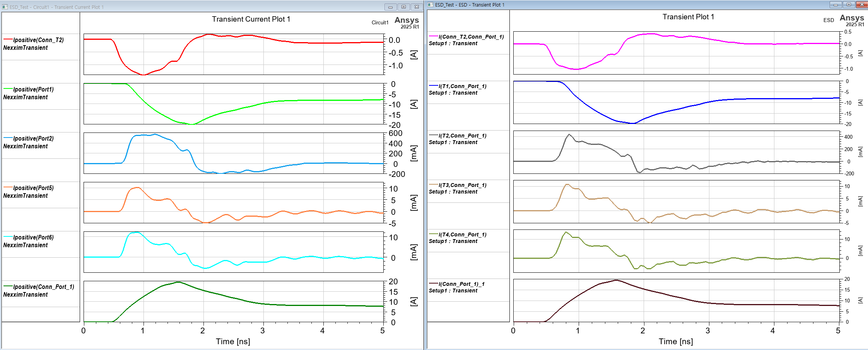The image size is (868, 350).
Task: Maximize the Circuit1 Transient Current Plot window
Action: 403,7
